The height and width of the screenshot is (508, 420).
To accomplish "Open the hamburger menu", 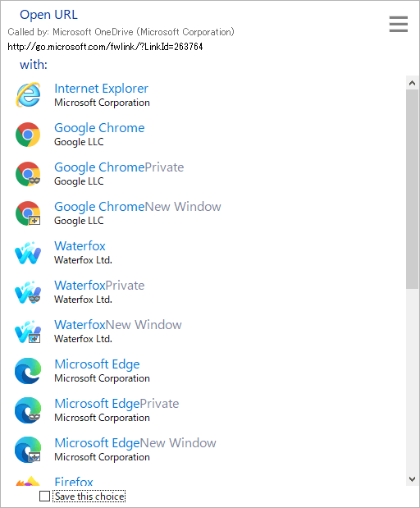I will point(399,24).
